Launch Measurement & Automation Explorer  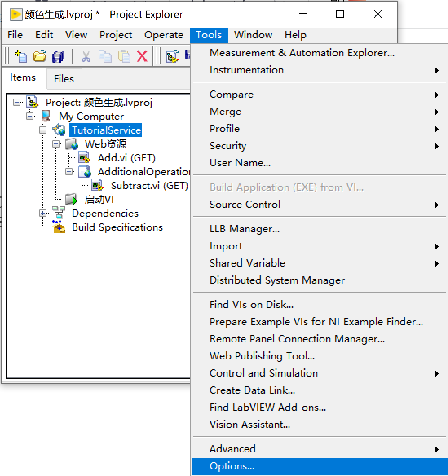302,53
